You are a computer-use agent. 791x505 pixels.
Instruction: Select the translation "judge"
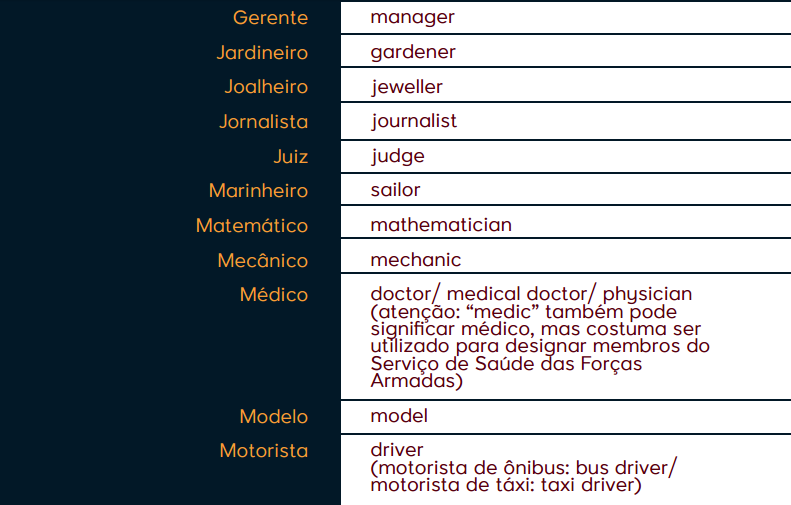click(397, 156)
